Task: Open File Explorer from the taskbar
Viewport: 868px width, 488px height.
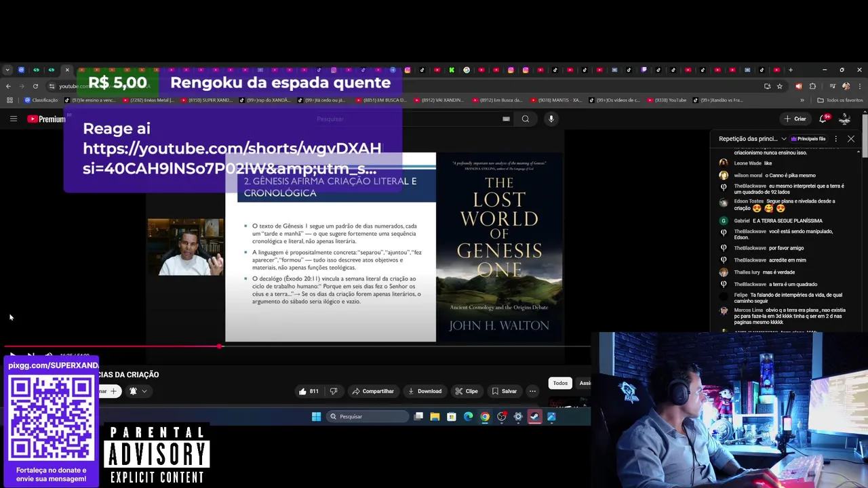Action: (x=435, y=417)
